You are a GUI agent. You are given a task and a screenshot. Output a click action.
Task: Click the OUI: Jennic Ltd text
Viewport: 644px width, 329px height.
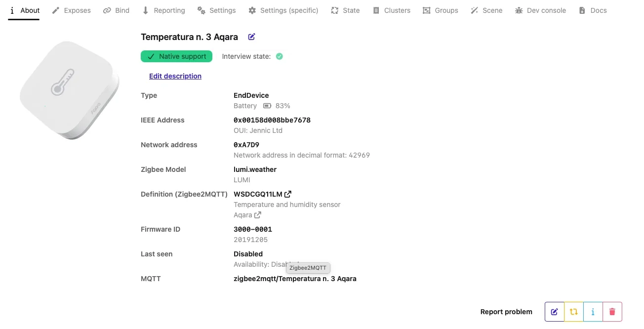[x=258, y=130]
